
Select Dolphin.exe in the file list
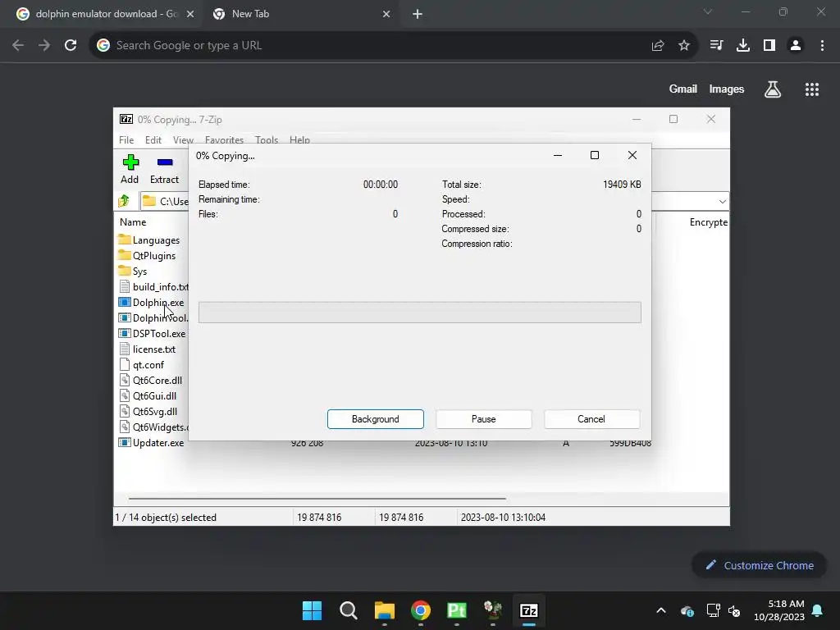pos(152,302)
